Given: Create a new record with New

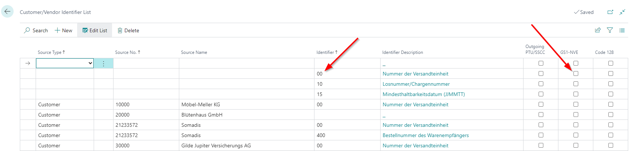Looking at the screenshot, I should [x=64, y=30].
